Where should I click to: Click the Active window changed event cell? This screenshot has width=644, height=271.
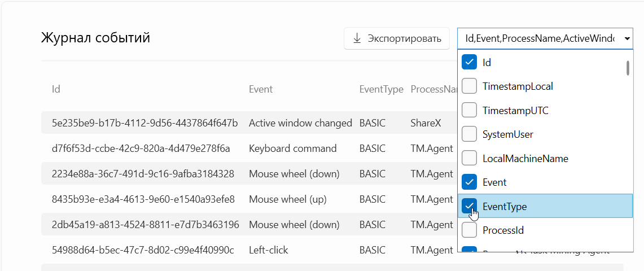[301, 123]
